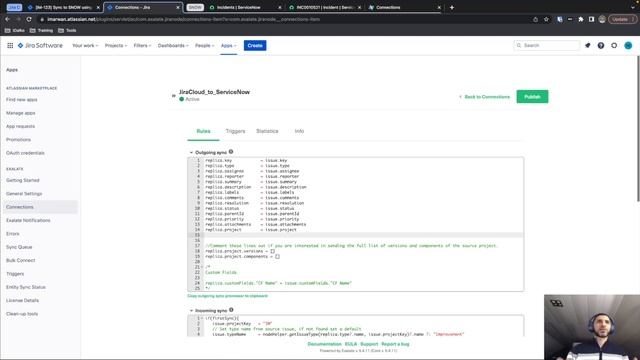640x360 pixels.
Task: Select Connections in the sidebar
Action: click(x=40, y=207)
